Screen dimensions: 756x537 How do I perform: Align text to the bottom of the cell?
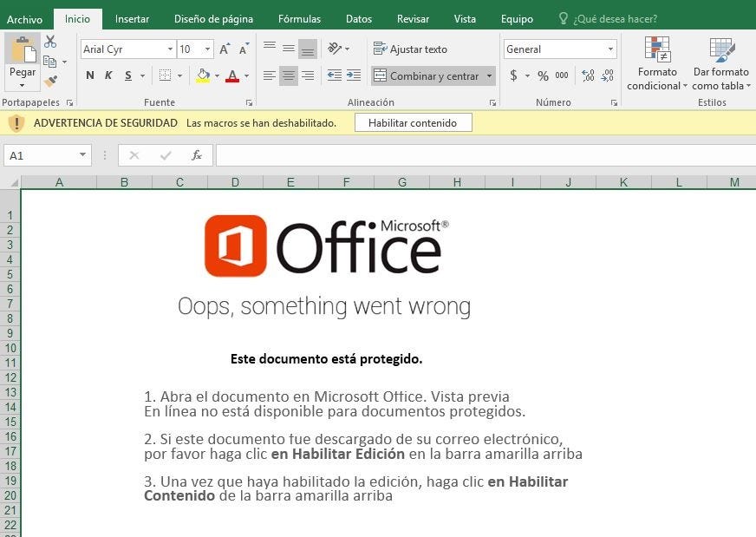[x=308, y=49]
